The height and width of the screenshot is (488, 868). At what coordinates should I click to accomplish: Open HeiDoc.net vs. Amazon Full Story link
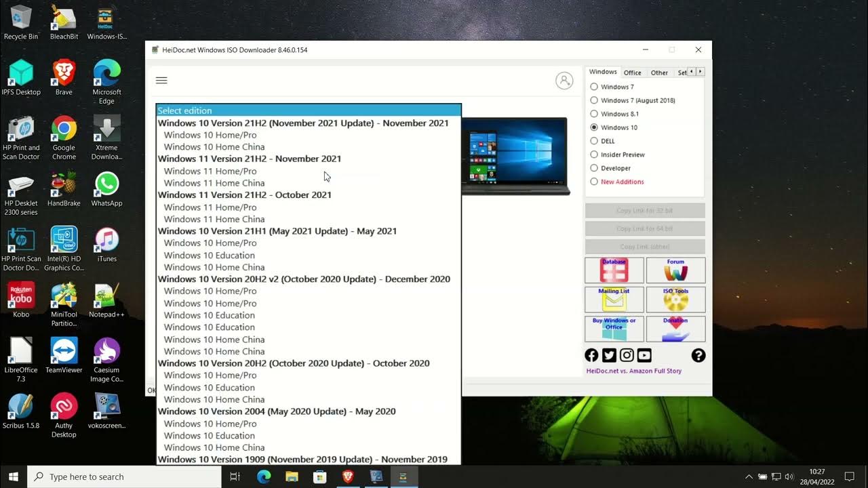tap(634, 371)
